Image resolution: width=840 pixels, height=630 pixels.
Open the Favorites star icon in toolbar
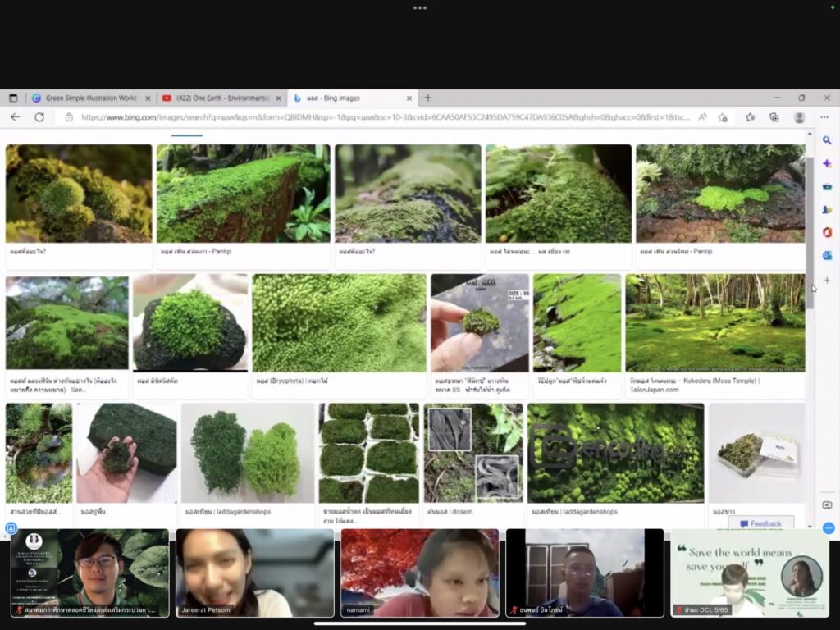[x=750, y=117]
